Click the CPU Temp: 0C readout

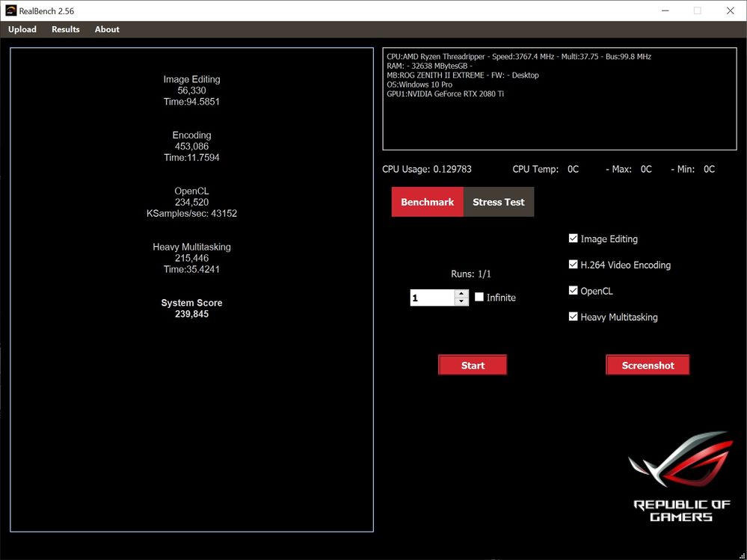click(x=545, y=169)
